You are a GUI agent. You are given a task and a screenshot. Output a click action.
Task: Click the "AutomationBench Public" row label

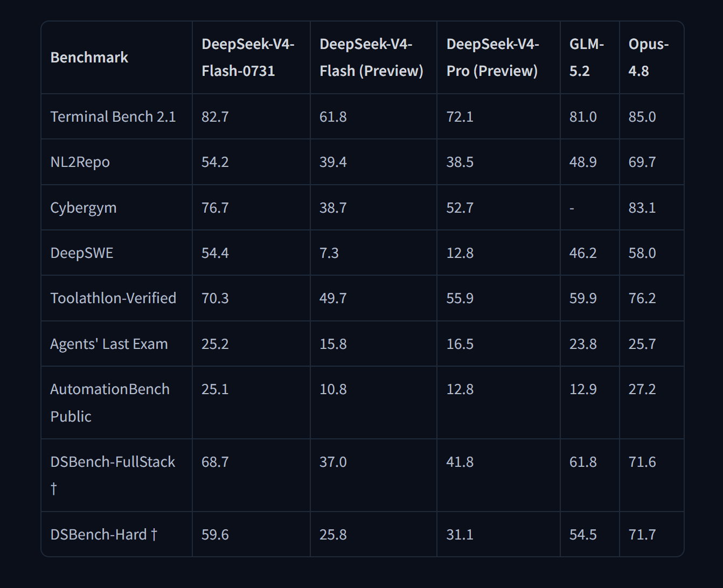tap(110, 403)
